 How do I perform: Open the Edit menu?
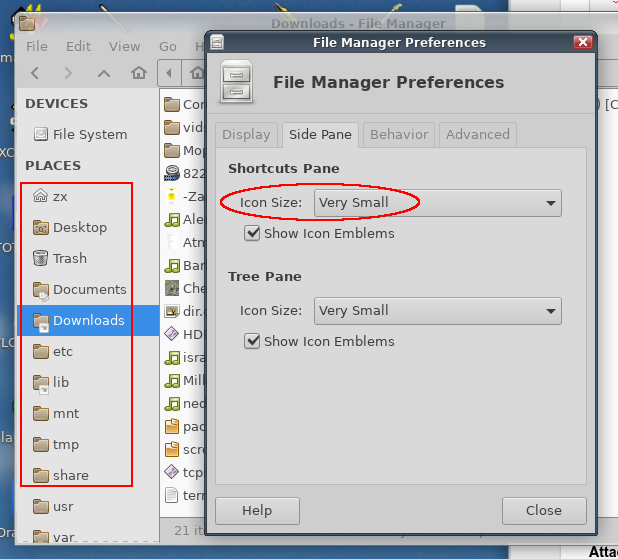[x=78, y=46]
